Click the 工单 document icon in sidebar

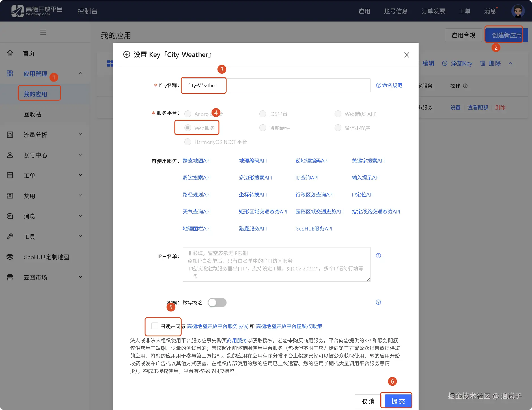tap(10, 175)
